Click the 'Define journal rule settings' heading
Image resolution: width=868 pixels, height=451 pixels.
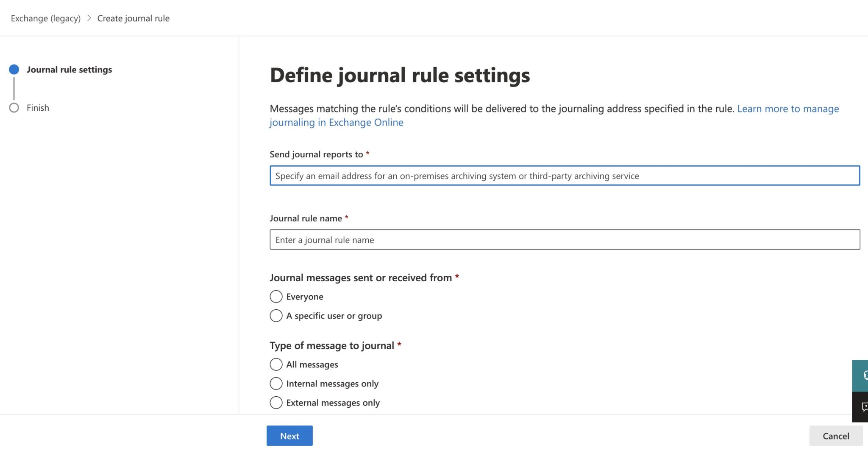[400, 75]
